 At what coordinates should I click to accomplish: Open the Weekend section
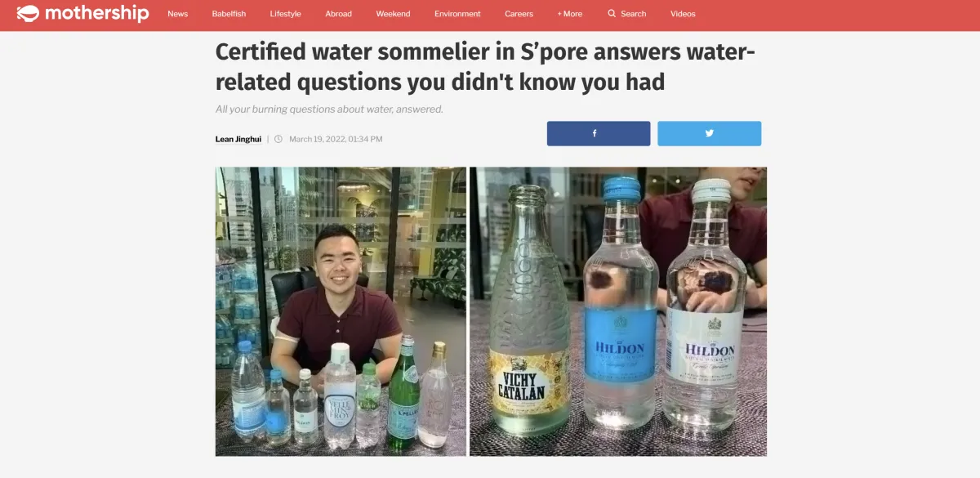393,14
